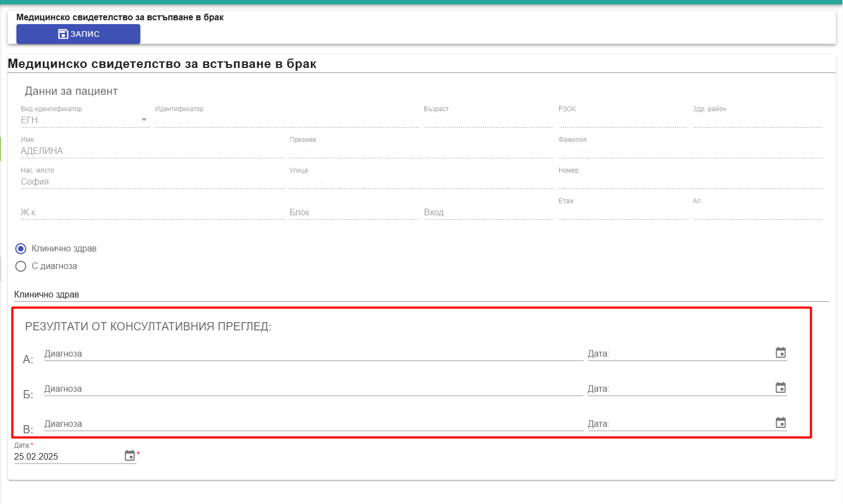Select the С диагноза radio option
Image resolution: width=843 pixels, height=504 pixels.
pyautogui.click(x=21, y=266)
